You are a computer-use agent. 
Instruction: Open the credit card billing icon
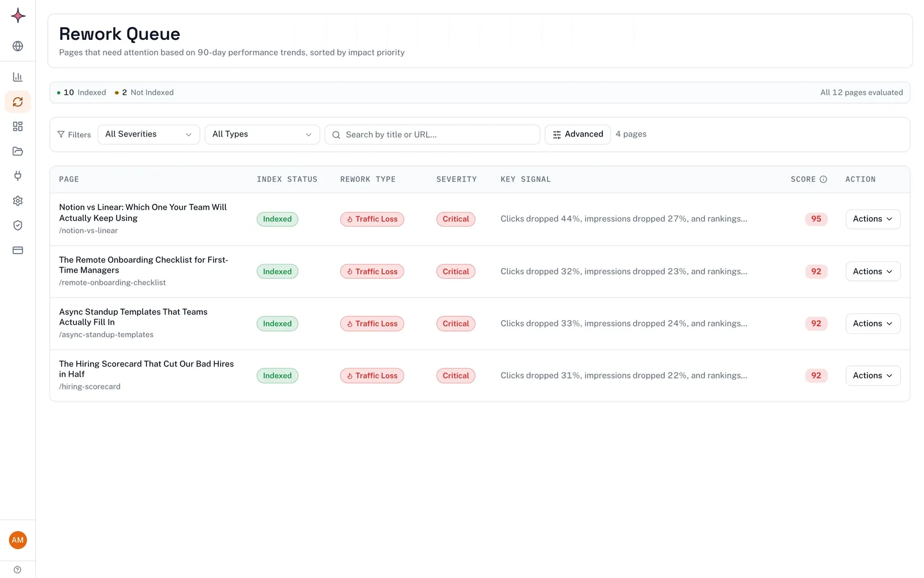(x=18, y=250)
